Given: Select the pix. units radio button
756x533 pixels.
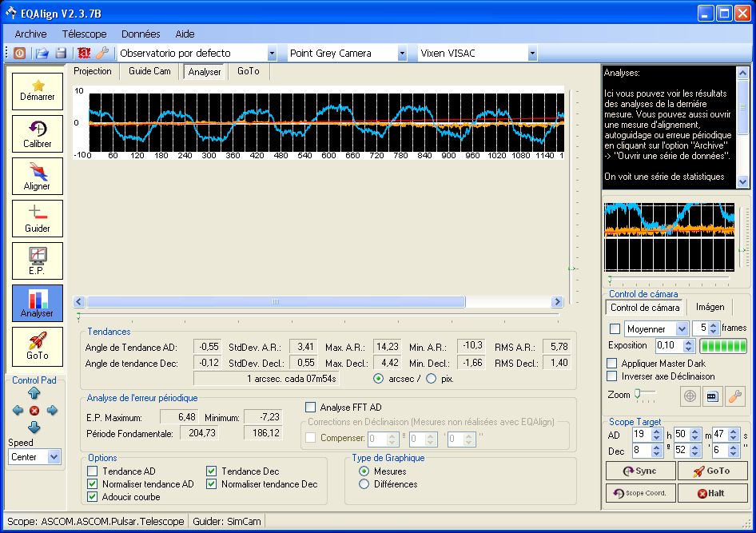Looking at the screenshot, I should [x=431, y=379].
